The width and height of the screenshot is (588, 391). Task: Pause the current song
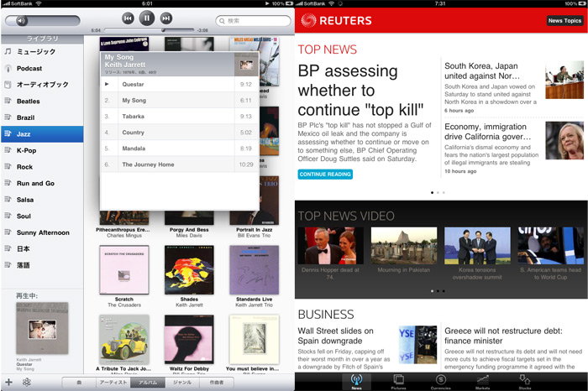pos(147,18)
